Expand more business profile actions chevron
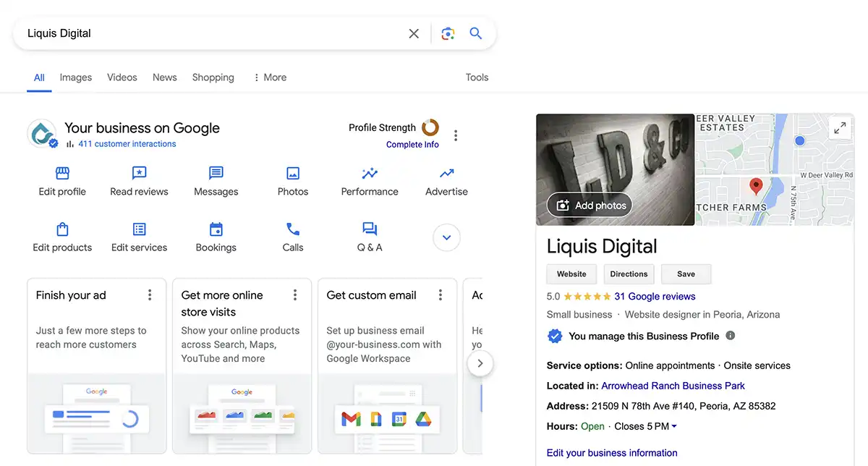868x466 pixels. click(446, 237)
